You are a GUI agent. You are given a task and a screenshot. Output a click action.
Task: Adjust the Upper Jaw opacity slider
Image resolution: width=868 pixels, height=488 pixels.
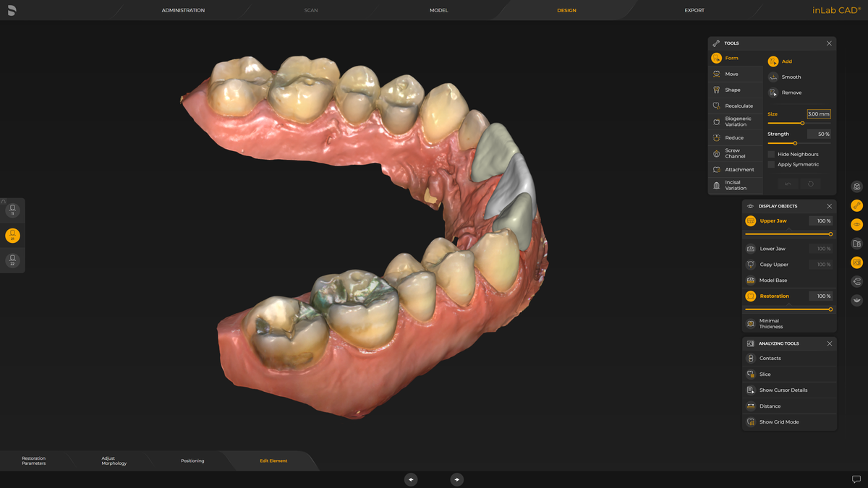830,234
